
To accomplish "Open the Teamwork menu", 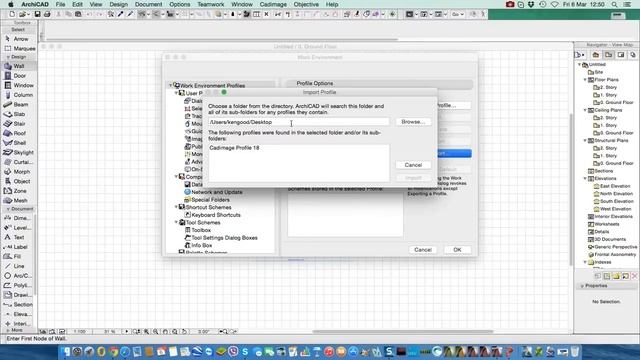I will [x=211, y=4].
